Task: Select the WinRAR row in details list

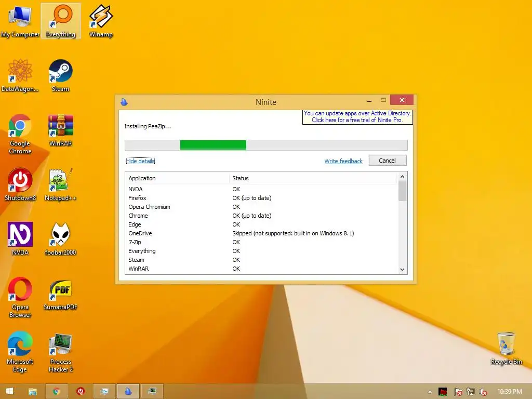Action: (x=262, y=269)
